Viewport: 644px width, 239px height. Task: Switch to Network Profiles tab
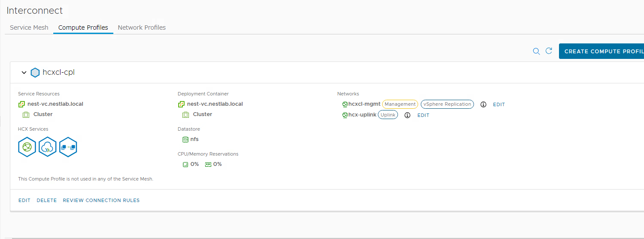click(142, 28)
